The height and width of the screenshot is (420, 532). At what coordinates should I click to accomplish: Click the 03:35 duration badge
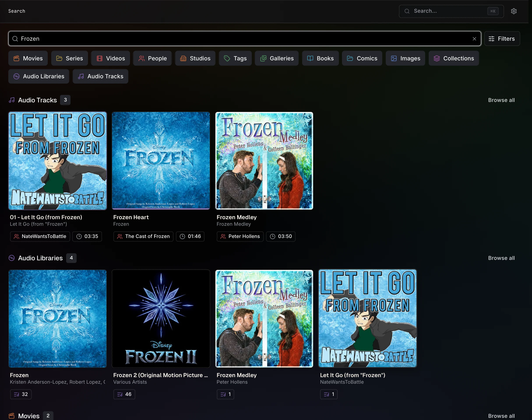(87, 236)
